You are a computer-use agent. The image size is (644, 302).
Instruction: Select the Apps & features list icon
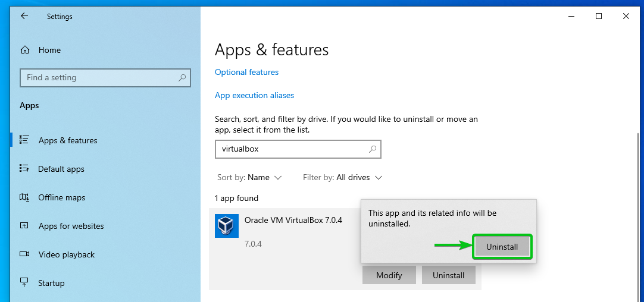click(24, 140)
